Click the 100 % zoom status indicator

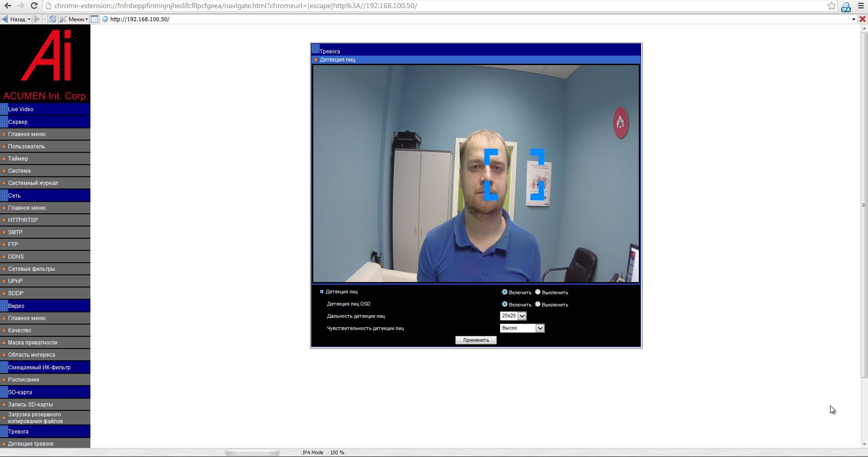pyautogui.click(x=337, y=452)
